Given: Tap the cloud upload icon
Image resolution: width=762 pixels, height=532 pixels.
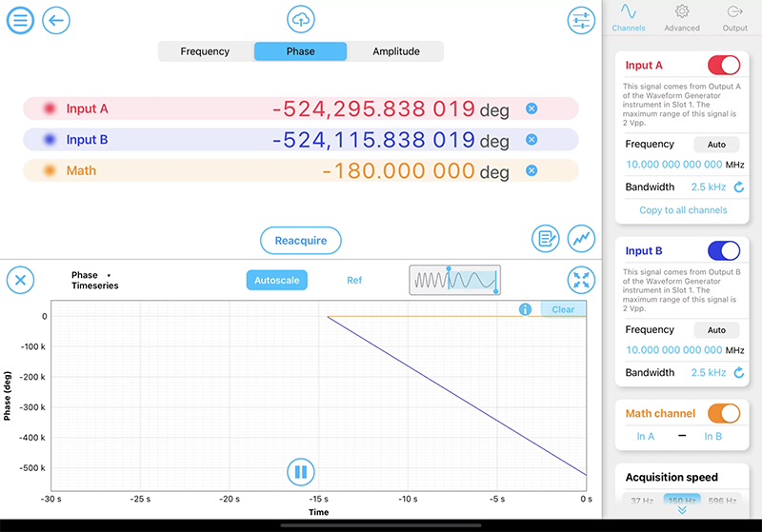Looking at the screenshot, I should pos(300,19).
